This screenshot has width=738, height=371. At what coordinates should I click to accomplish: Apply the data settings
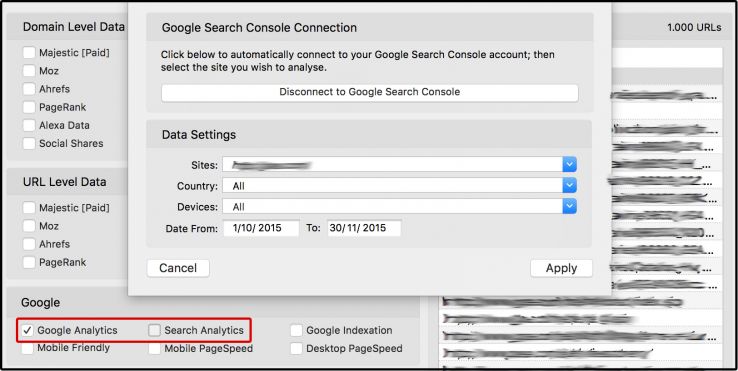pyautogui.click(x=561, y=268)
